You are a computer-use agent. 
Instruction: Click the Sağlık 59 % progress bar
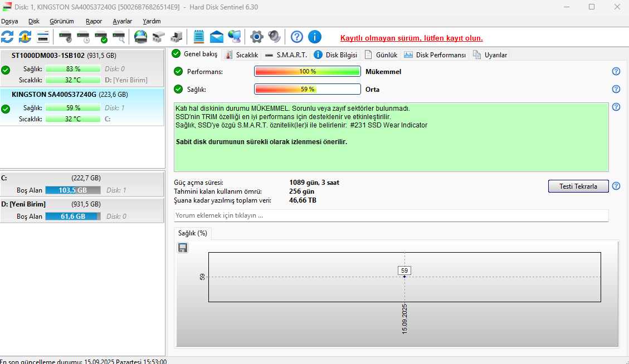click(308, 89)
